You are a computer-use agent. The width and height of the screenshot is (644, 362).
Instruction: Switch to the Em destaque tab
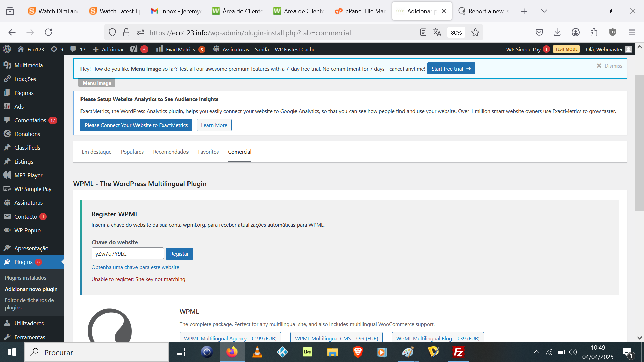point(97,152)
